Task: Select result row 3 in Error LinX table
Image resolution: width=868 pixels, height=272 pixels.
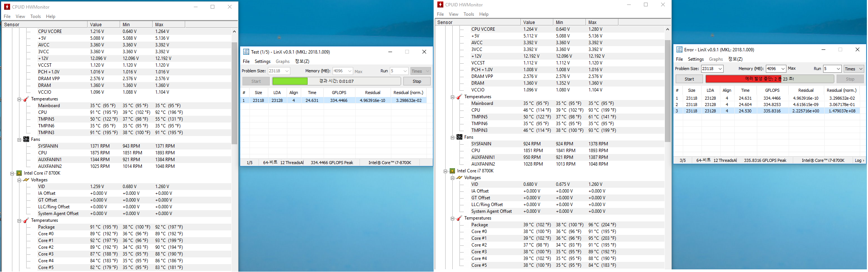Action: pyautogui.click(x=767, y=111)
